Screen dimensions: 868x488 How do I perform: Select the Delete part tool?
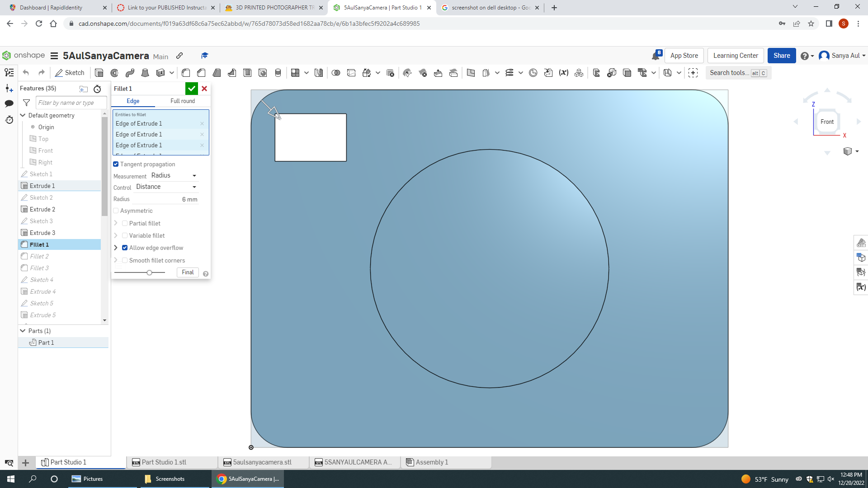tap(391, 73)
